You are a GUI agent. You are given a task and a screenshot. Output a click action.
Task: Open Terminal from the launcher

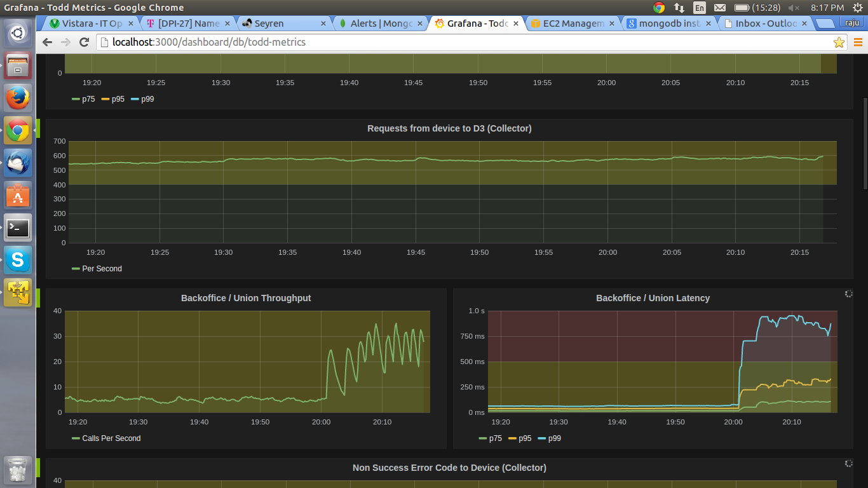point(18,227)
